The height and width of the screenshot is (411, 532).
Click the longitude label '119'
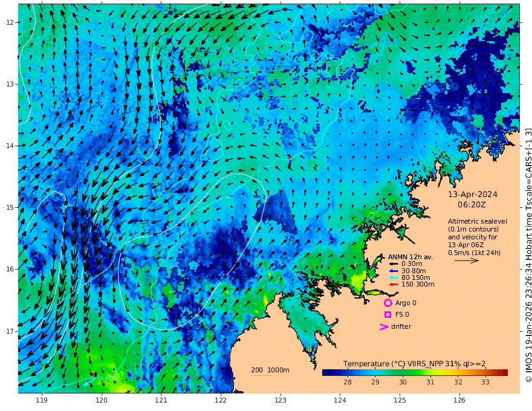42,400
